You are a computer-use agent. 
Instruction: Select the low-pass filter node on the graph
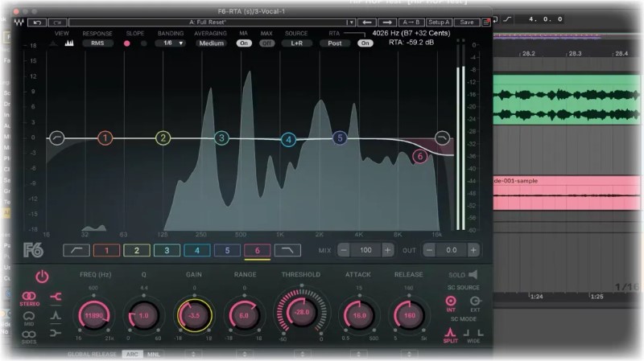click(x=442, y=137)
